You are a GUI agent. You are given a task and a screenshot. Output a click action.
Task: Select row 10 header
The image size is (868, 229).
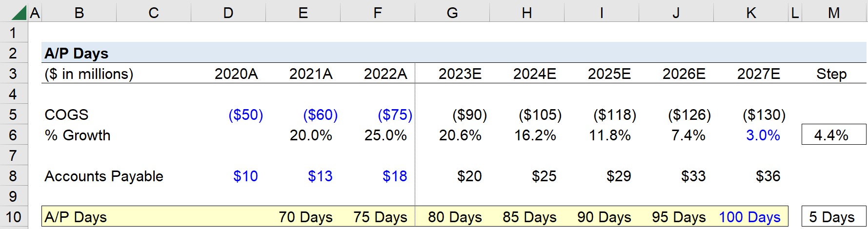click(14, 217)
